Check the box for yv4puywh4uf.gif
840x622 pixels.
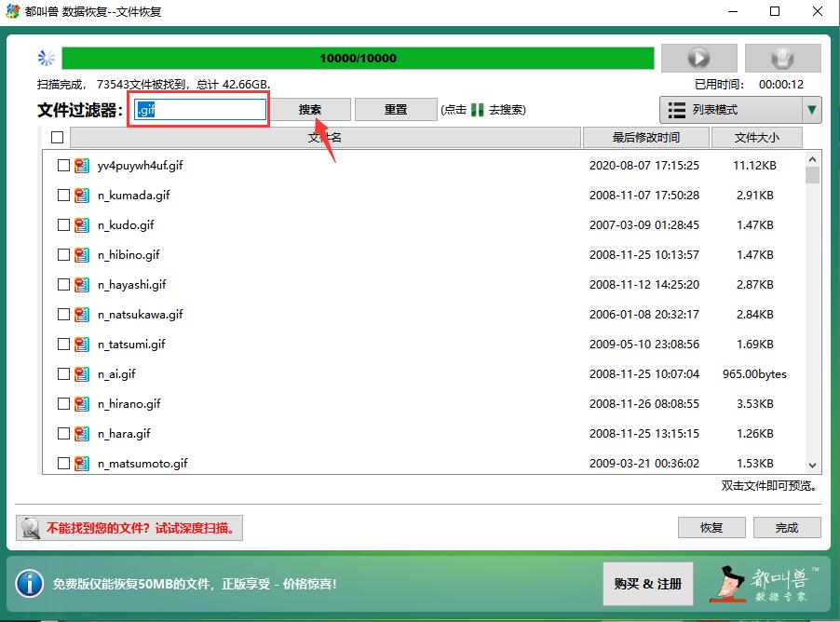pyautogui.click(x=63, y=165)
